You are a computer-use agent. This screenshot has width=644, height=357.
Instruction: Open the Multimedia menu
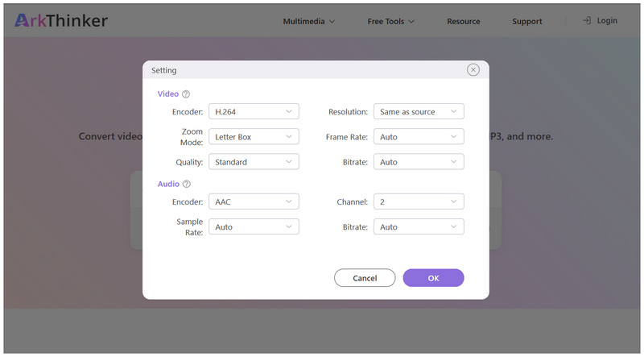tap(309, 22)
